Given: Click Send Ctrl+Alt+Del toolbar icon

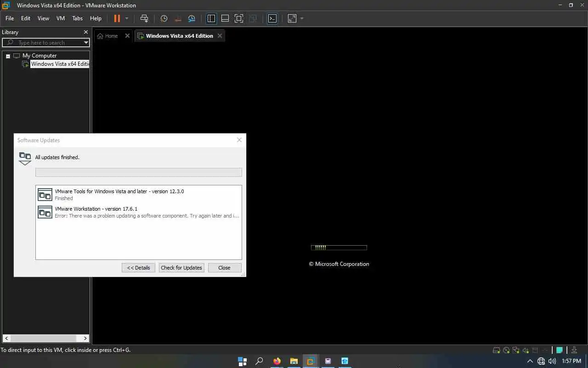Looking at the screenshot, I should pyautogui.click(x=144, y=18).
